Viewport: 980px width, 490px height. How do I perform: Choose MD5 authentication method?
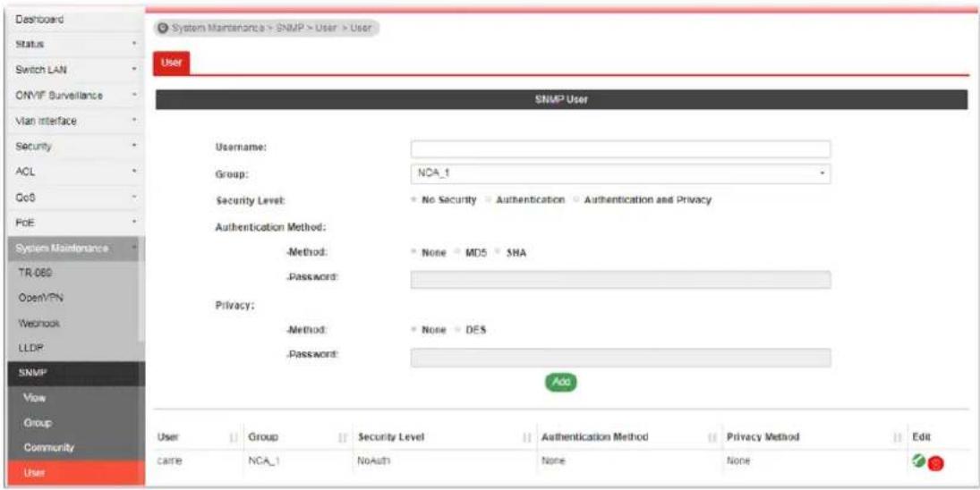[458, 253]
